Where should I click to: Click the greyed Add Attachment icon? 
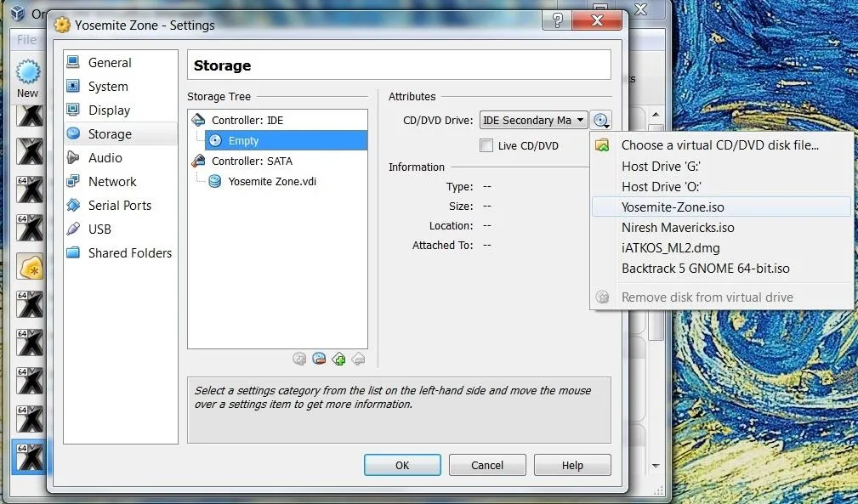point(299,360)
